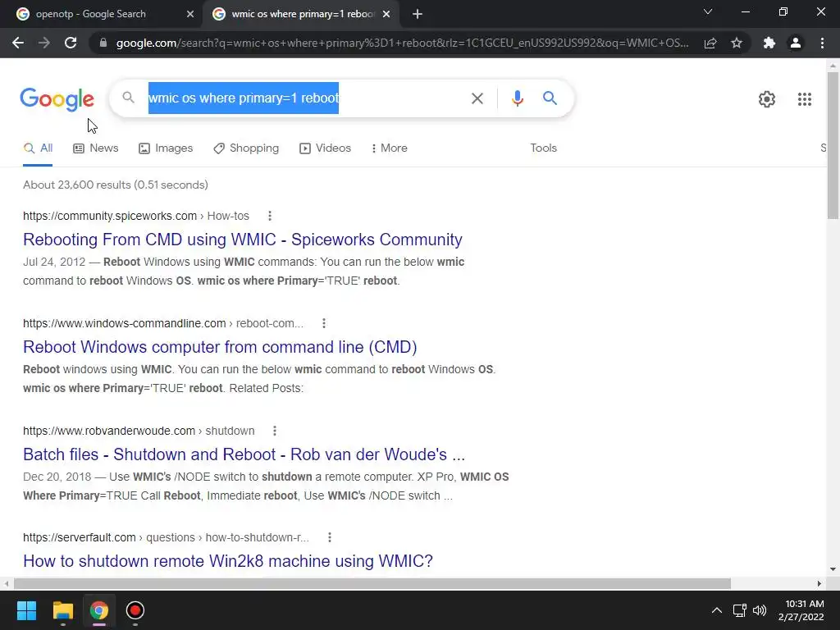This screenshot has width=840, height=630.
Task: Open the Windows Start menu
Action: tap(26, 610)
